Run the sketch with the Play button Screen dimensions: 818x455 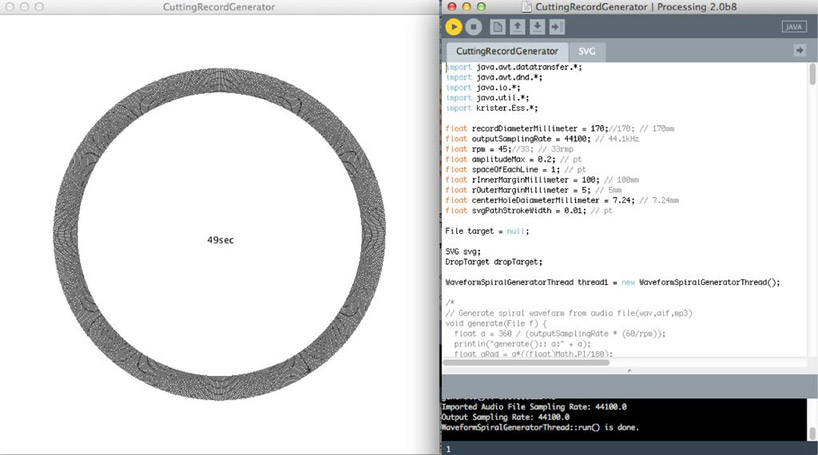(454, 27)
